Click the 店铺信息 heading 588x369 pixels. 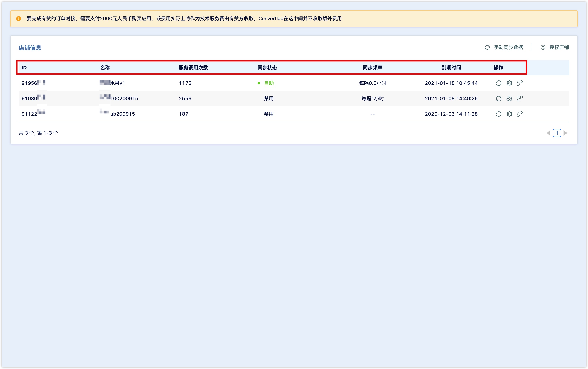point(30,48)
